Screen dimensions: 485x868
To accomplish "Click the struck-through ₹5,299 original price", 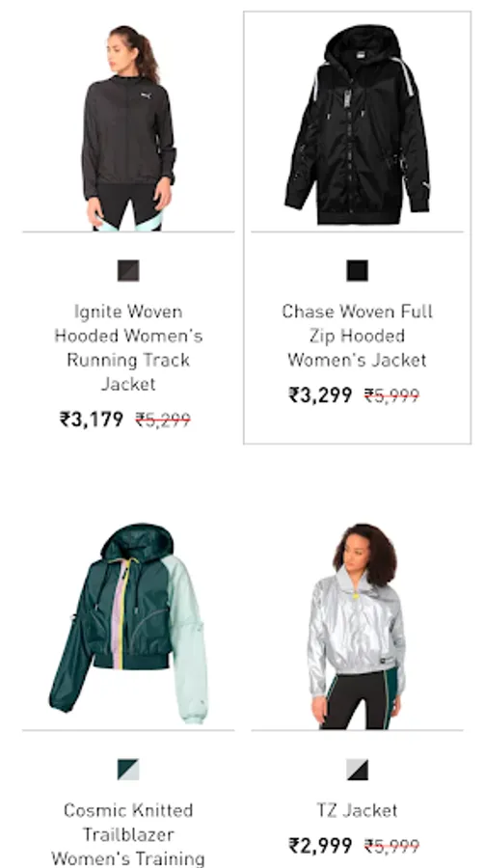I will pyautogui.click(x=163, y=420).
